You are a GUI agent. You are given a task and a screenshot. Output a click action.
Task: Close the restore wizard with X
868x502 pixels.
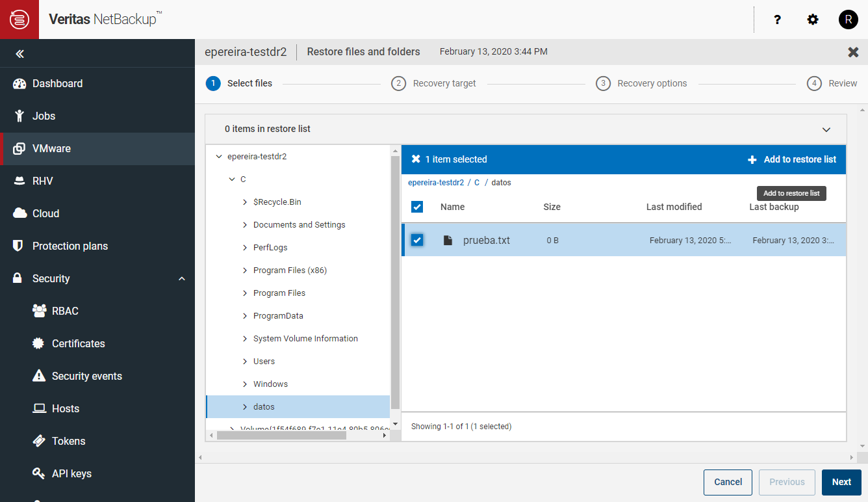coord(854,52)
